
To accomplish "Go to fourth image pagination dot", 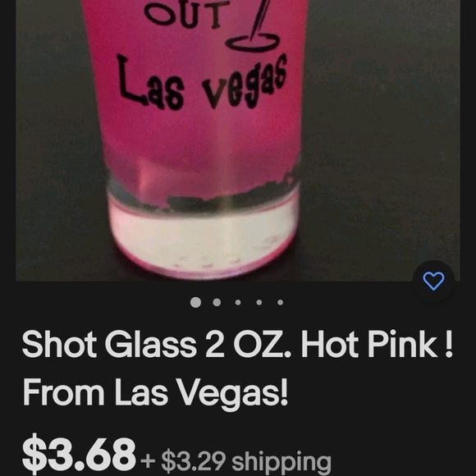I will click(259, 302).
